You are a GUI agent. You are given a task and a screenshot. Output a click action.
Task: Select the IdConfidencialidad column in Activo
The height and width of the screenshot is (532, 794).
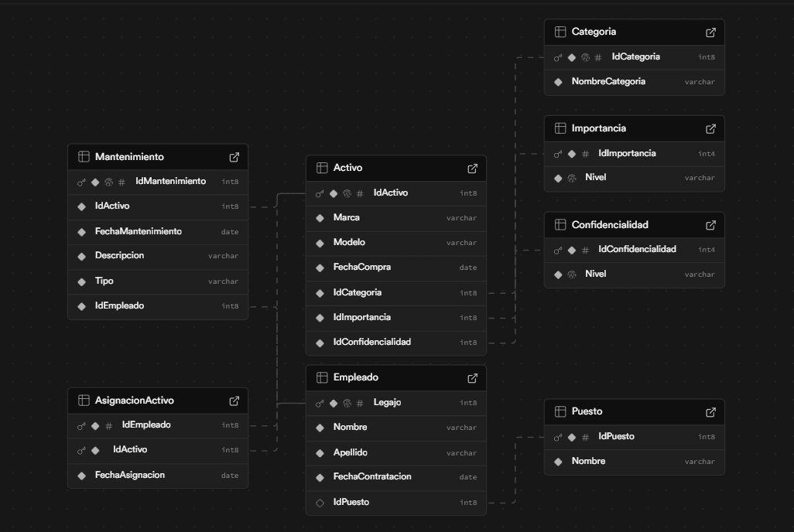(372, 342)
